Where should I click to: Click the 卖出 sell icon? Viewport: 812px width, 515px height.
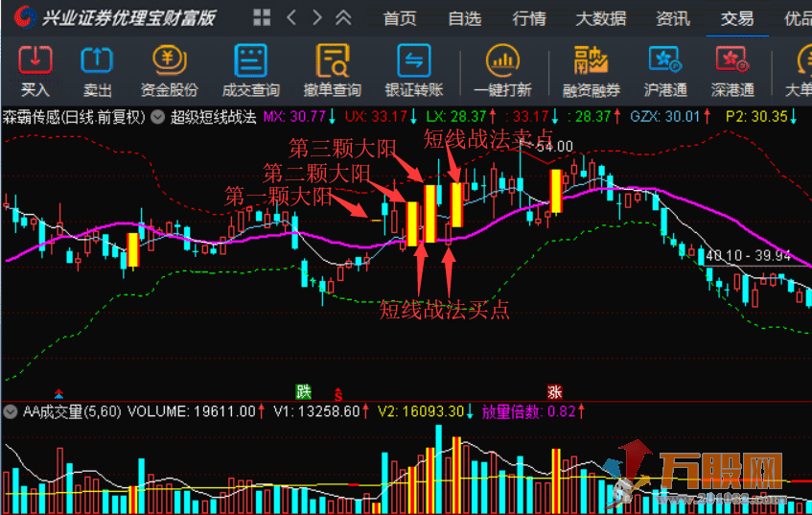click(x=98, y=70)
